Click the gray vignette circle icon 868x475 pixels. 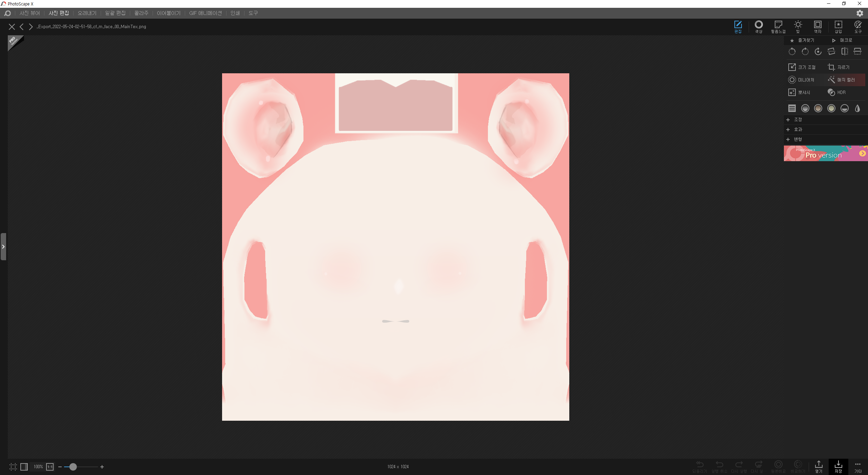(x=805, y=108)
